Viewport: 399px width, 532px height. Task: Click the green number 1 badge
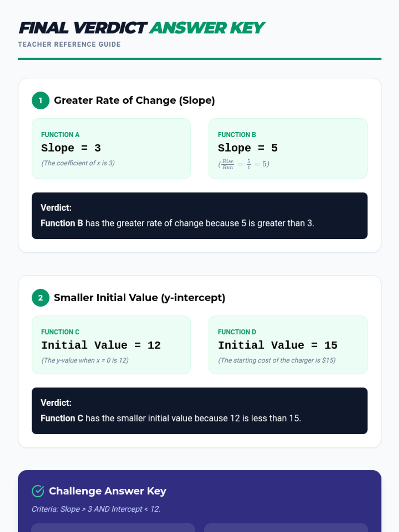pos(41,100)
